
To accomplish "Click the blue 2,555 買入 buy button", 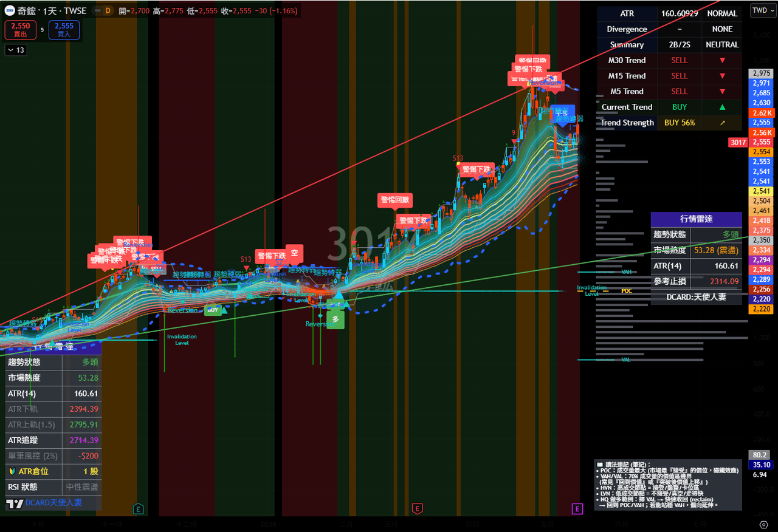I will point(64,30).
